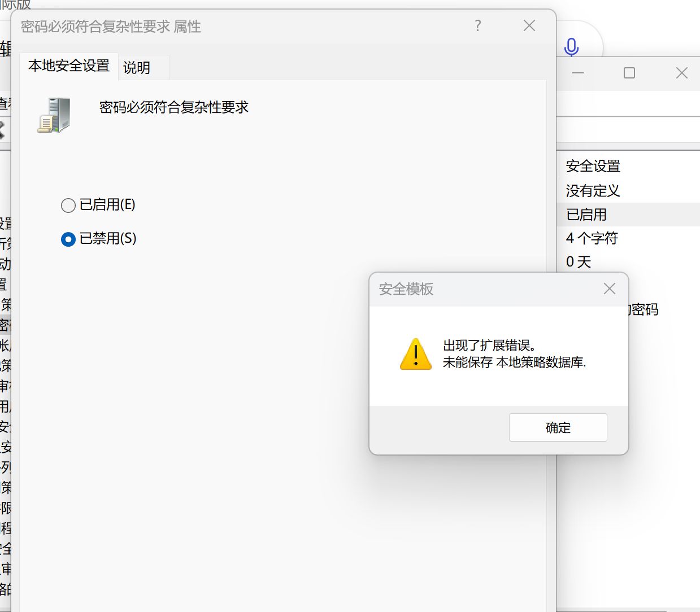Click the yellow warning triangle in 安全模板 dialog
Image resolution: width=700 pixels, height=612 pixels.
point(415,355)
